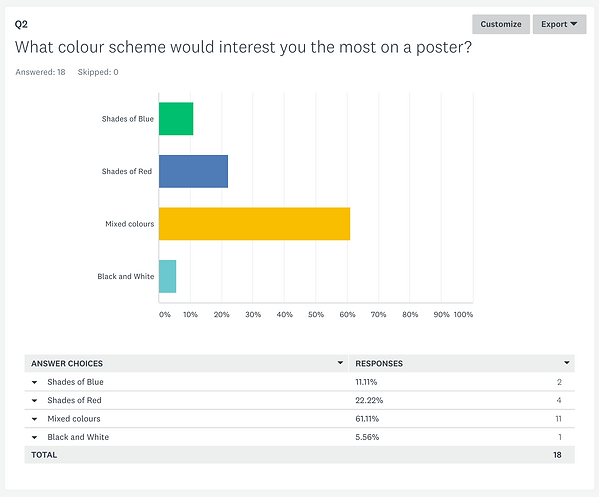This screenshot has width=599, height=497.
Task: Click the Shades of Blue chart label
Action: (128, 119)
